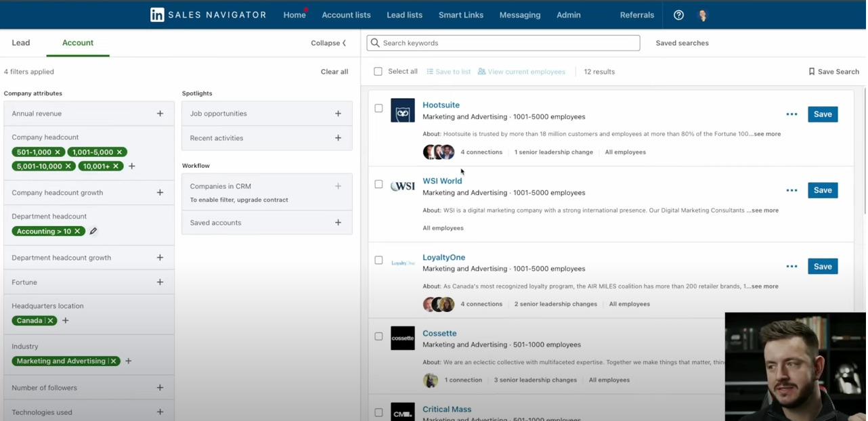Image resolution: width=868 pixels, height=421 pixels.
Task: Click the WSI World company logo
Action: point(403,186)
